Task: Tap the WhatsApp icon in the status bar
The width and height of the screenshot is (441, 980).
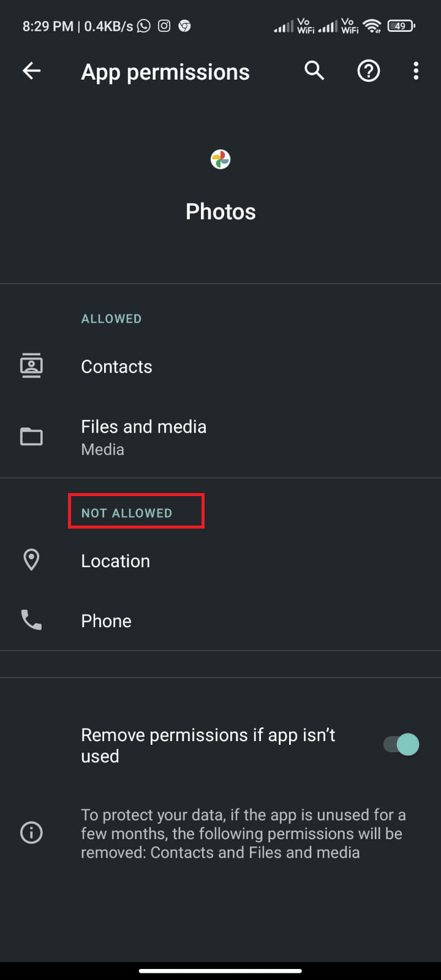Action: coord(143,26)
